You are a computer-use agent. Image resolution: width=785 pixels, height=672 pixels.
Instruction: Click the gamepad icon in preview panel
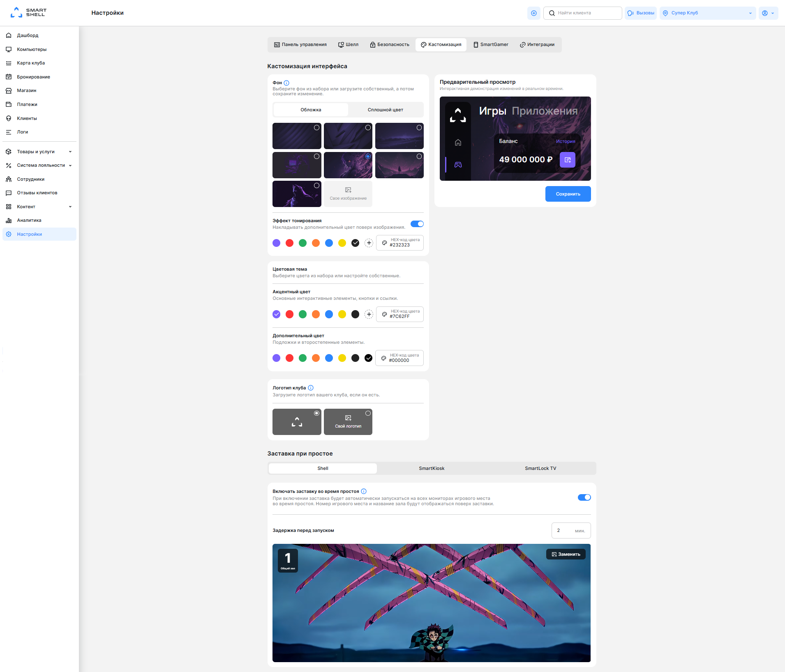click(x=458, y=165)
